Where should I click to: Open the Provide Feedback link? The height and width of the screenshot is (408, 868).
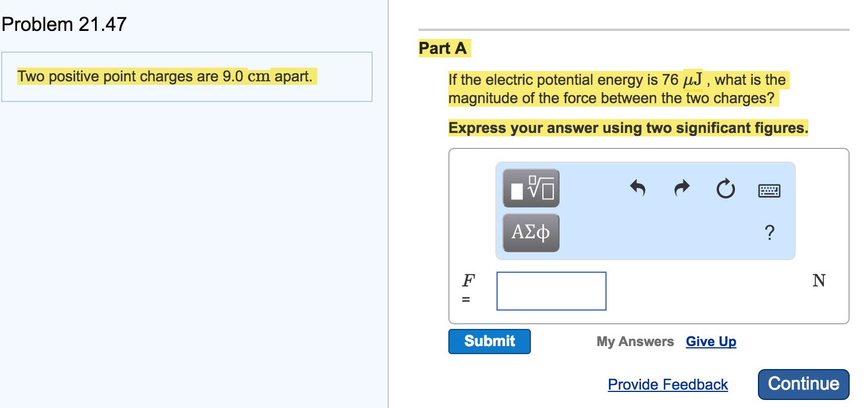click(x=668, y=385)
